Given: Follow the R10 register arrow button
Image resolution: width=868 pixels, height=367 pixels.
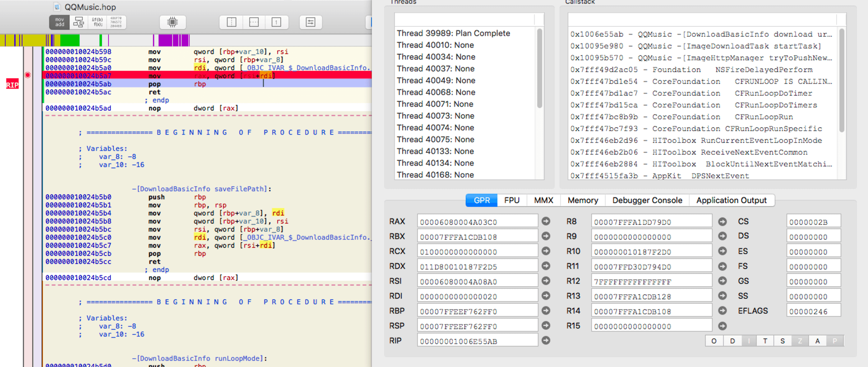Looking at the screenshot, I should coord(722,251).
